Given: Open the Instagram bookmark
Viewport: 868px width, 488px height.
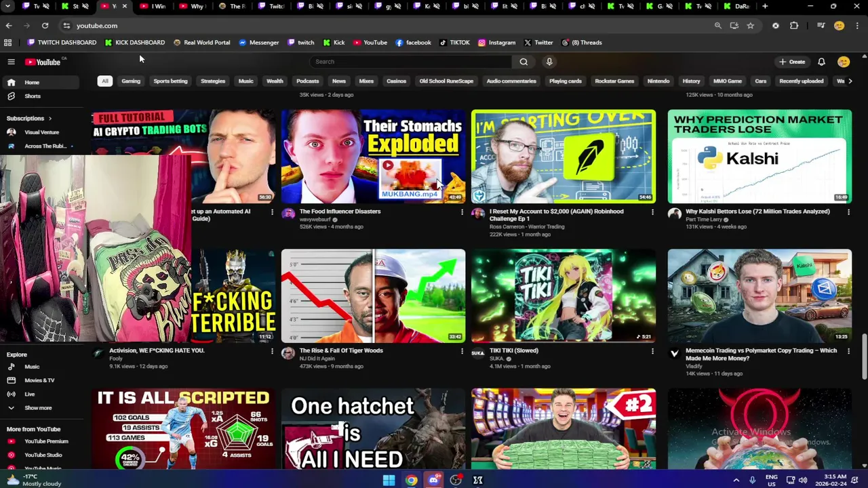Looking at the screenshot, I should 496,43.
